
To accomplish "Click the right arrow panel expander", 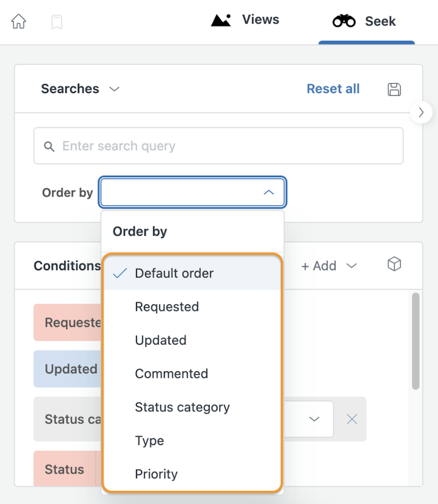I will (421, 112).
